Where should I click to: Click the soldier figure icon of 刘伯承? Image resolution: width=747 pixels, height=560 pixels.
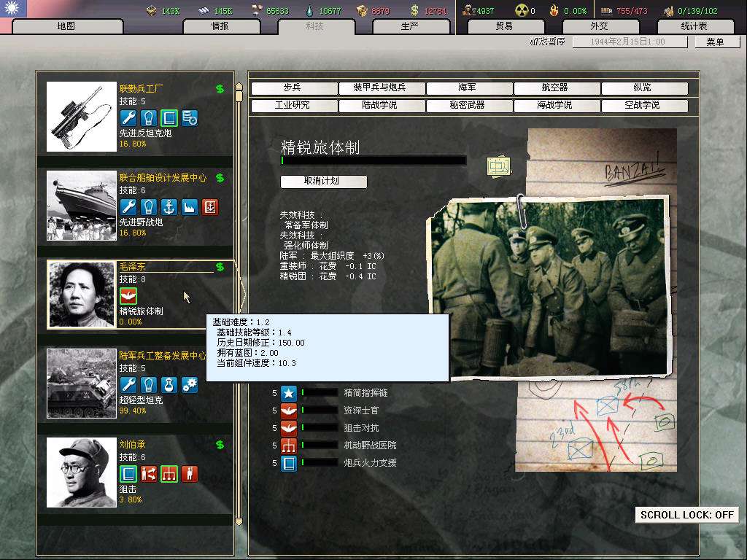tap(190, 474)
